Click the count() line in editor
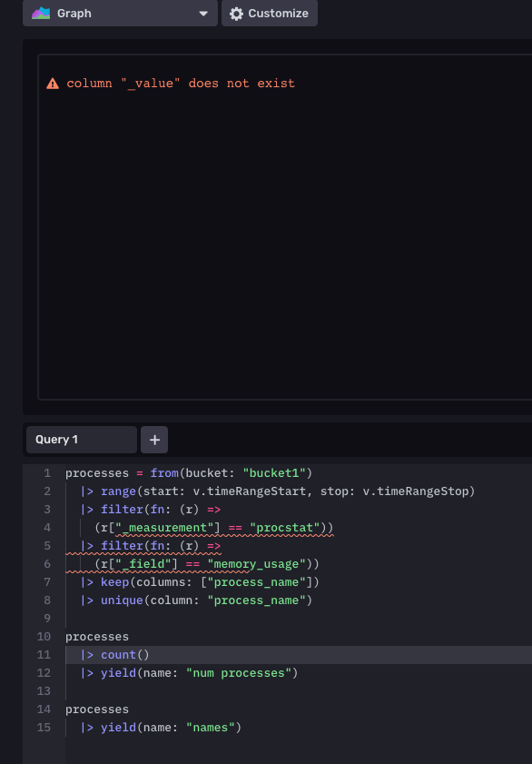The width and height of the screenshot is (532, 764). coord(115,655)
